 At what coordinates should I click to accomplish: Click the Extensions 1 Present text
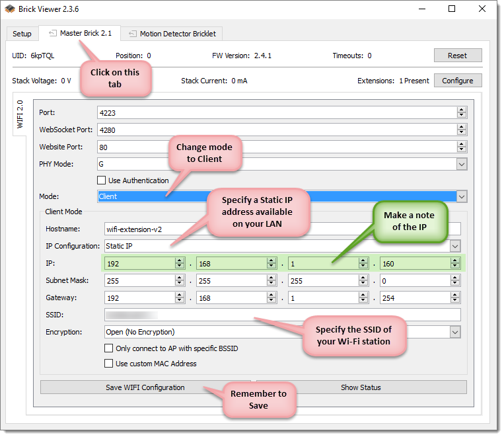[393, 81]
